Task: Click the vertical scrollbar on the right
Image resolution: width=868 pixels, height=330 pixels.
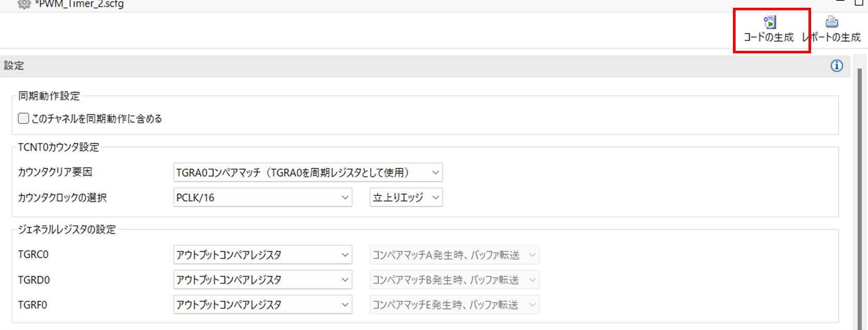Action: click(x=860, y=197)
